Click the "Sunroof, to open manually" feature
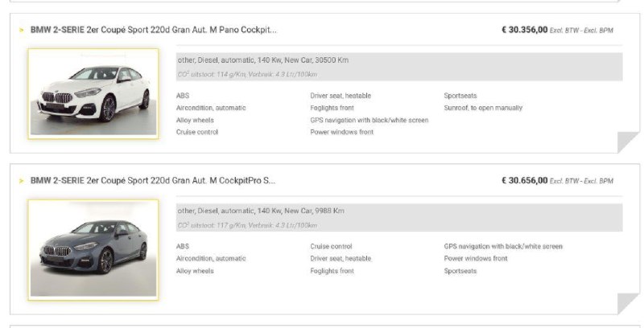Screen dimensions: 644x328 point(483,108)
